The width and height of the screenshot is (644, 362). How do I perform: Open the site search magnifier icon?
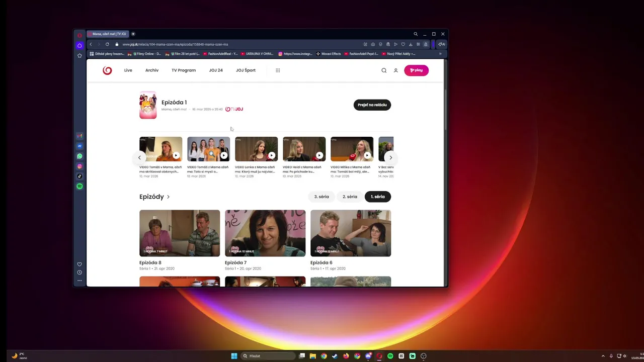[384, 70]
